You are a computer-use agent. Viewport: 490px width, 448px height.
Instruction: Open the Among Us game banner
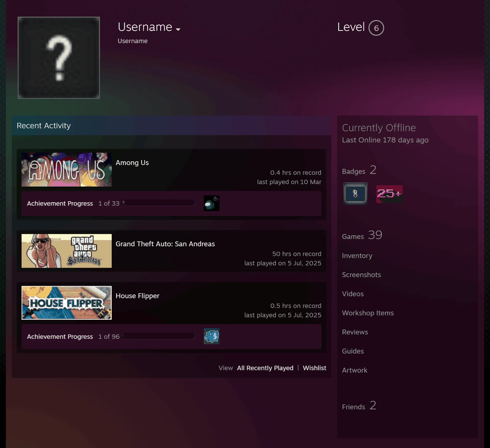click(x=67, y=170)
